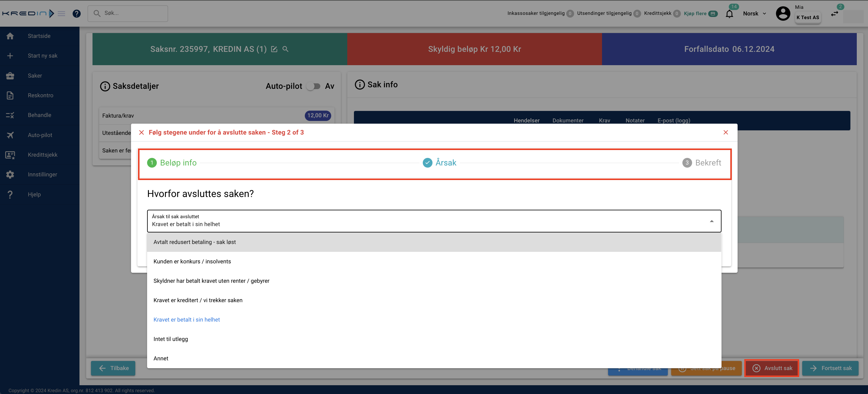Toggle the Auto-pilot switch

click(x=313, y=86)
